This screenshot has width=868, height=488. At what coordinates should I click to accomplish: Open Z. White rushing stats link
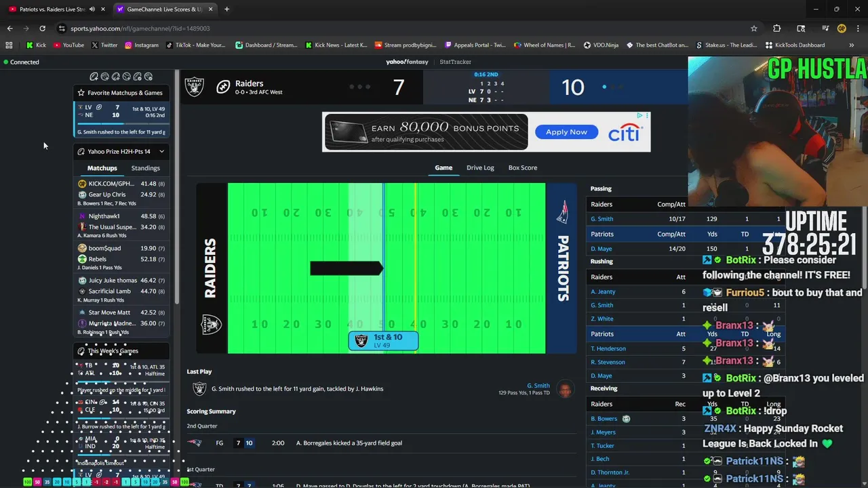click(601, 319)
